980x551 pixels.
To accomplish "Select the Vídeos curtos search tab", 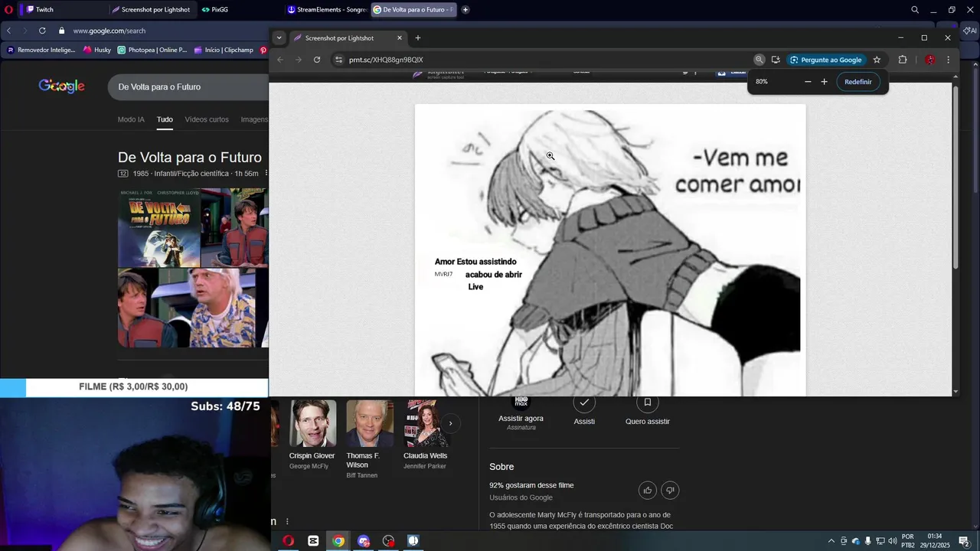I will coord(207,119).
